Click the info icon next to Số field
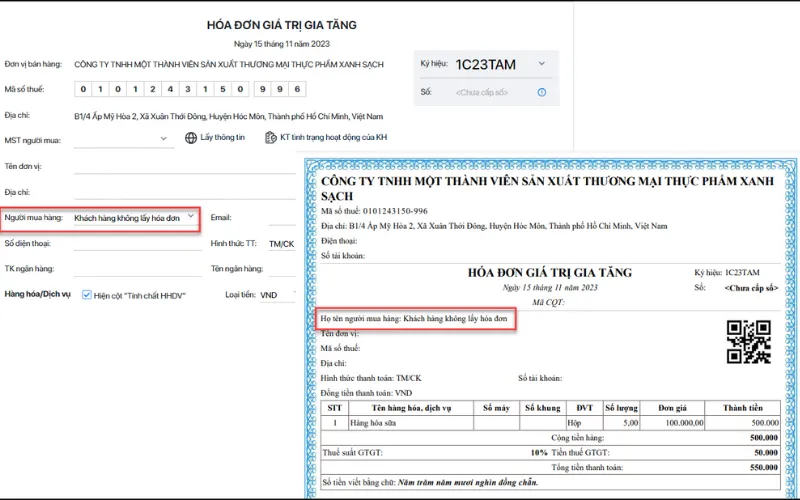Image resolution: width=800 pixels, height=500 pixels. click(x=541, y=92)
